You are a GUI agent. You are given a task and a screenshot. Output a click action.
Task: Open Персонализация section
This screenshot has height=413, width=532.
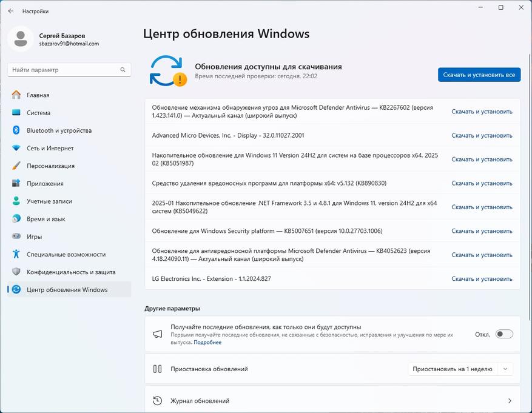pos(69,166)
